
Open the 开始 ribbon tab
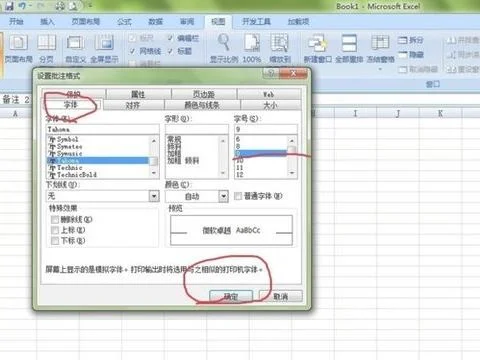pos(16,22)
